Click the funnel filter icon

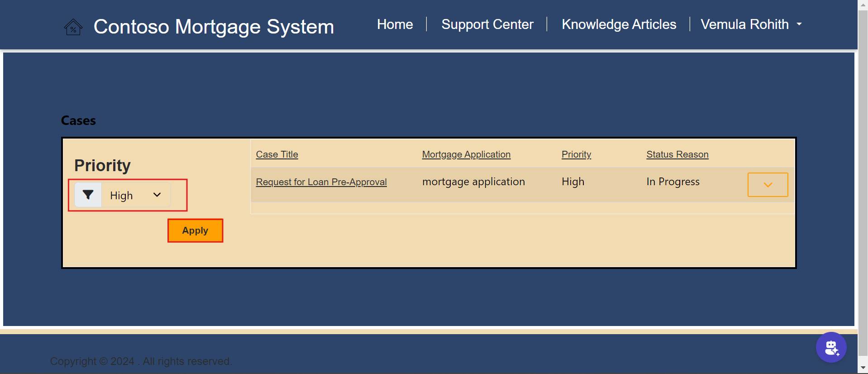pos(88,195)
